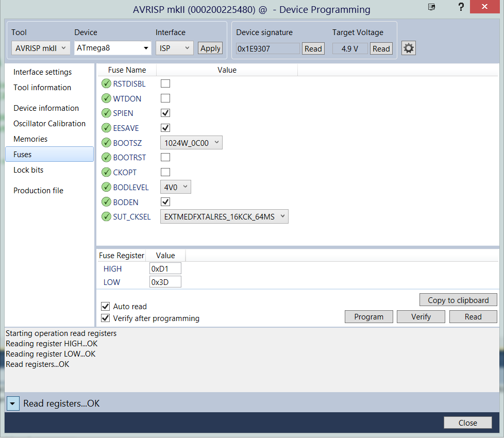Open Device information page

pyautogui.click(x=46, y=108)
